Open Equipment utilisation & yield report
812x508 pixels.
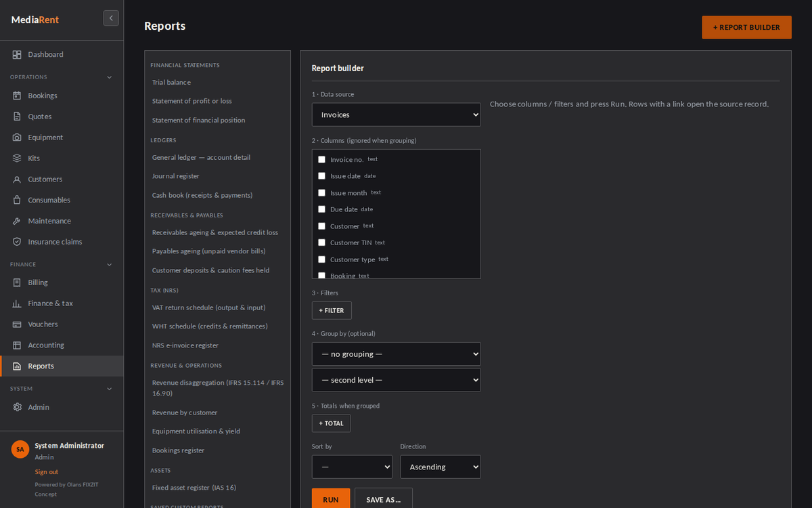[196, 431]
